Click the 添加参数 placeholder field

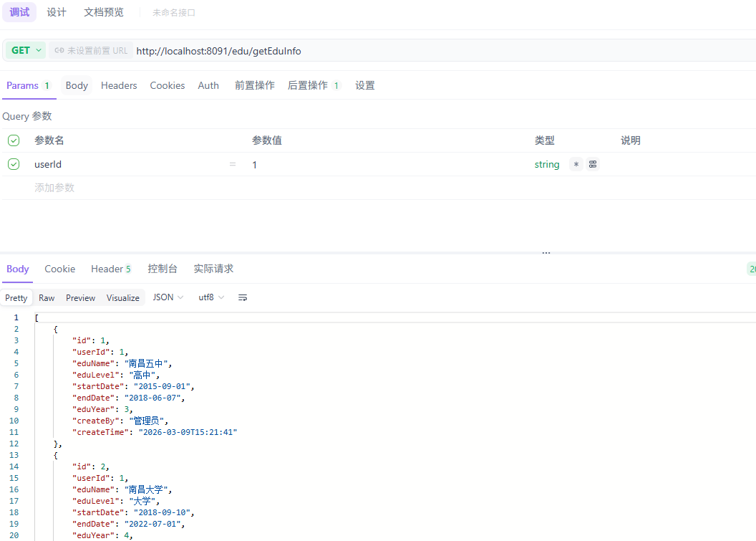tap(54, 188)
